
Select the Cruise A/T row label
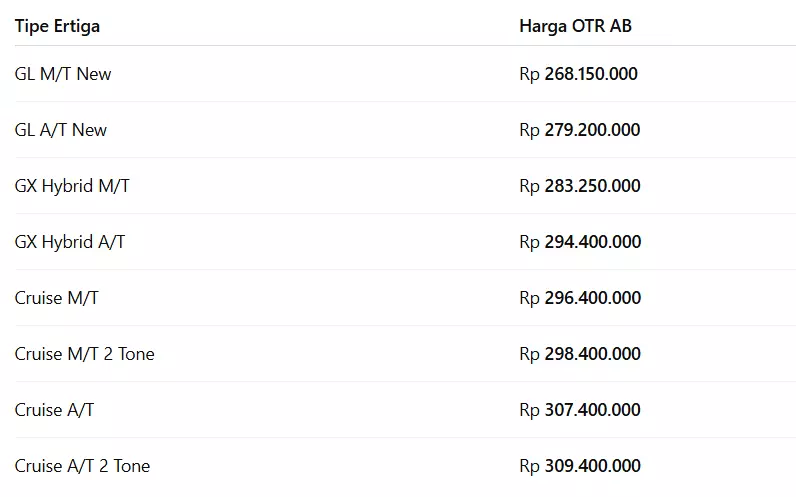pyautogui.click(x=54, y=410)
